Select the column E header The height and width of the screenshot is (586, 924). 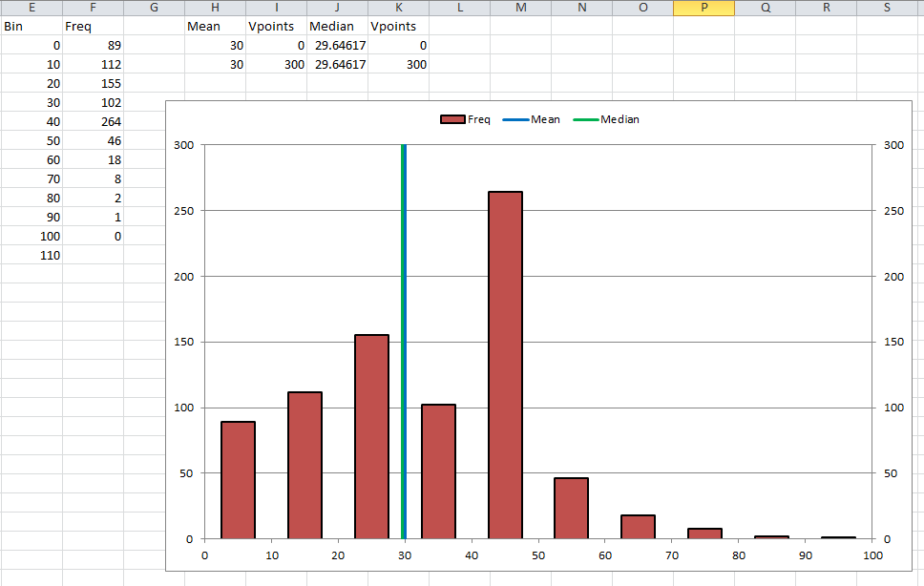(31, 8)
